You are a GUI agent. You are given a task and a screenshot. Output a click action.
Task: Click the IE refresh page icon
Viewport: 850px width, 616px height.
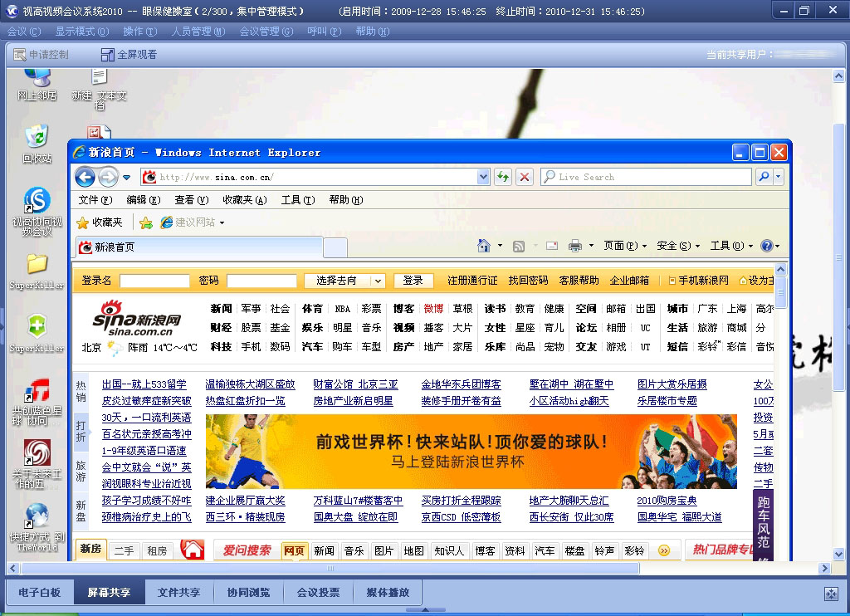pyautogui.click(x=503, y=177)
